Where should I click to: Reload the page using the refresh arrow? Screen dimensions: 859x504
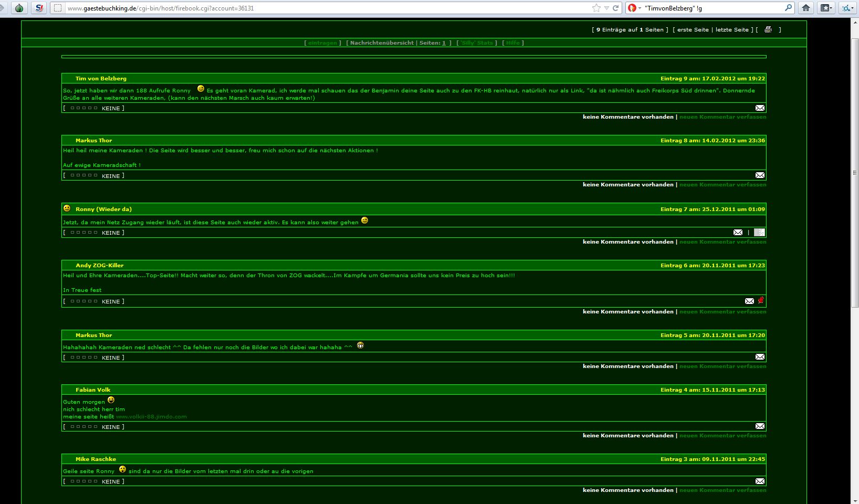616,8
